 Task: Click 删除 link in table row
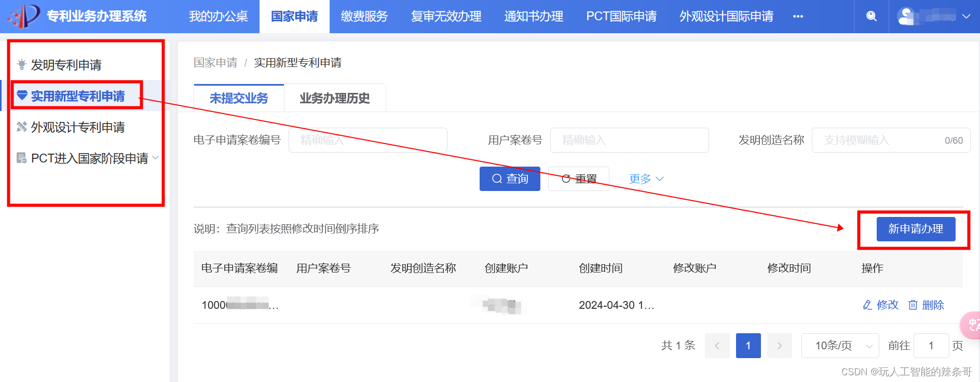[x=933, y=305]
